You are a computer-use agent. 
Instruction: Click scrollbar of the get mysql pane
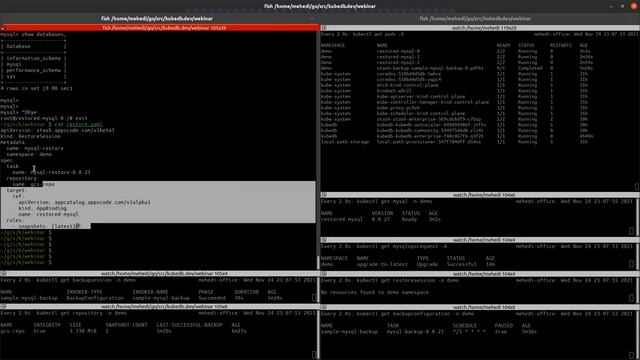(x=638, y=217)
